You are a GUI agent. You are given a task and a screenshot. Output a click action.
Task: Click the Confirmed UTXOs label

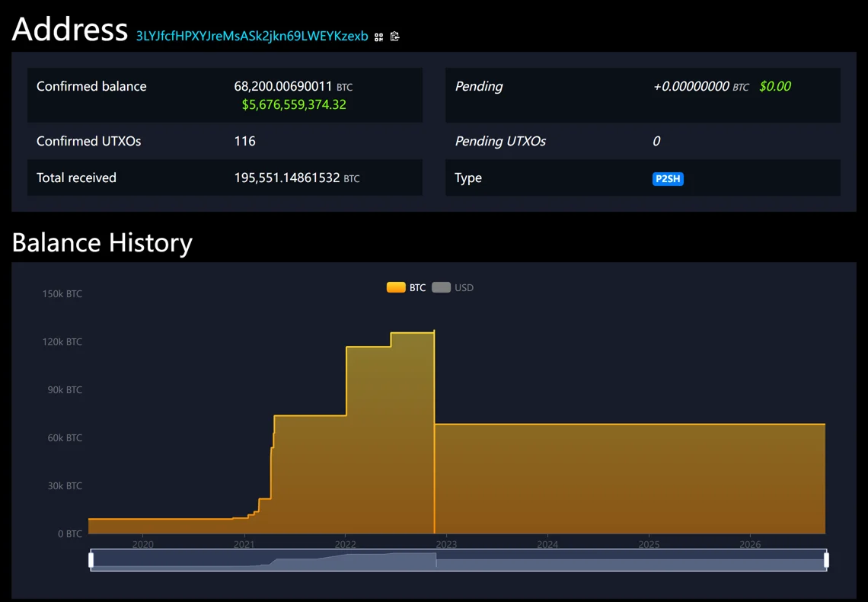(88, 141)
